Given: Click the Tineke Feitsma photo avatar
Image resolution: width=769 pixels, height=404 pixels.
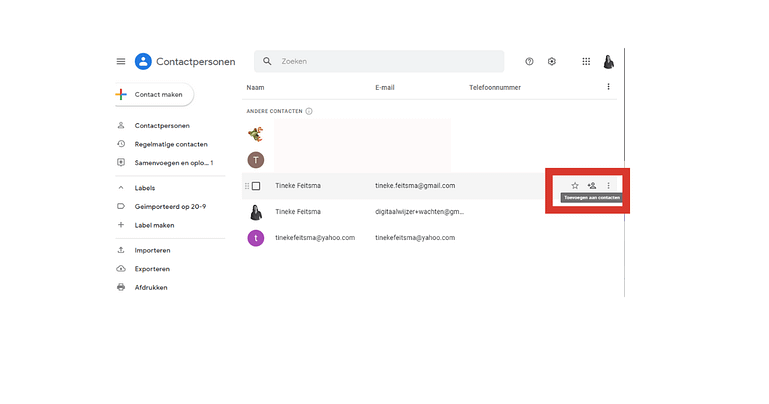Looking at the screenshot, I should click(256, 212).
